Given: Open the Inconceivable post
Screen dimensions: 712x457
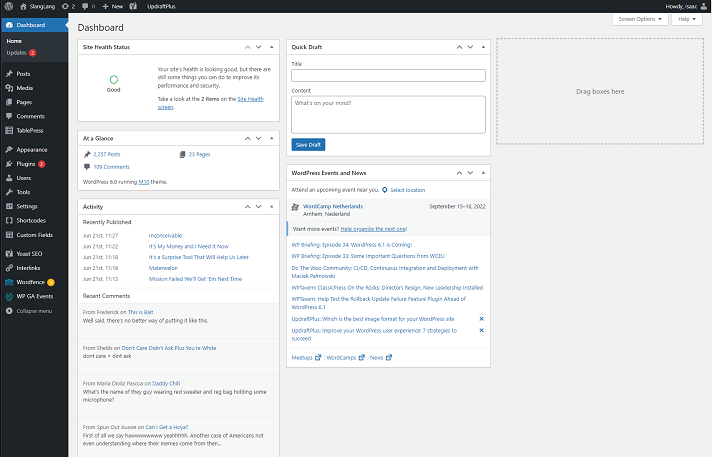Looking at the screenshot, I should pos(165,236).
